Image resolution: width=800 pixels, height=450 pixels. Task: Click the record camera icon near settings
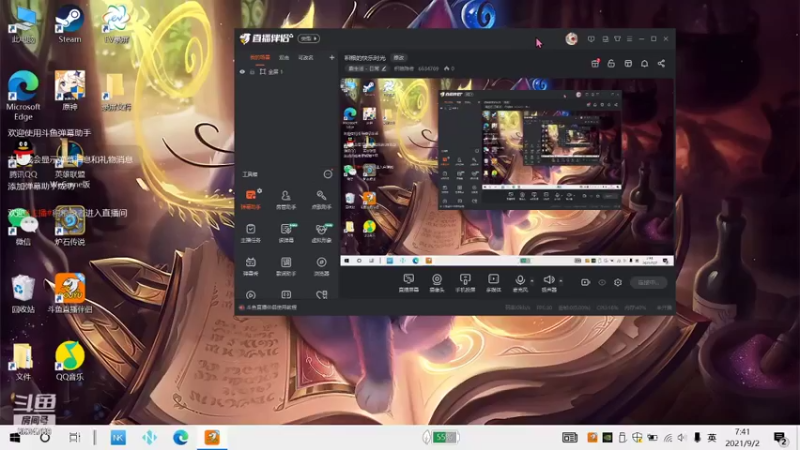click(x=585, y=282)
